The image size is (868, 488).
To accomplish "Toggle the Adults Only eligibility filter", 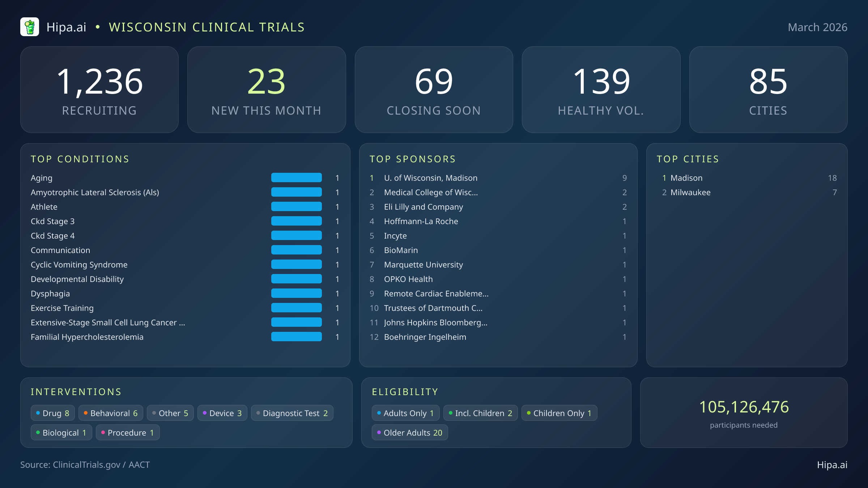I will [x=405, y=413].
